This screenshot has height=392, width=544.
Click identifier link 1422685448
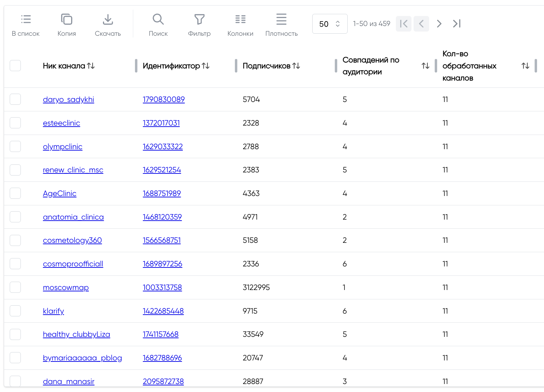tap(163, 311)
